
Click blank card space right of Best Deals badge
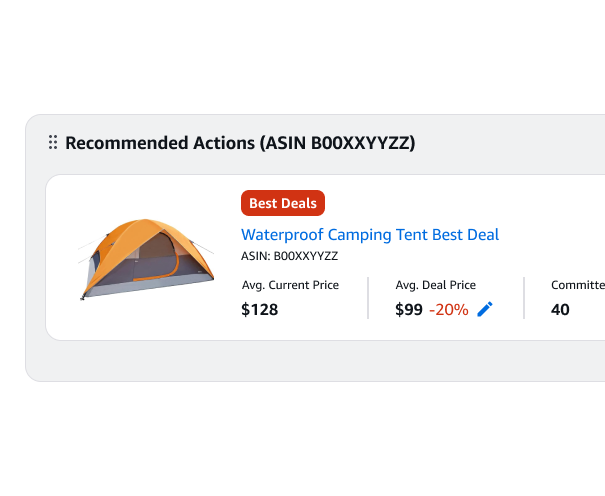[450, 203]
